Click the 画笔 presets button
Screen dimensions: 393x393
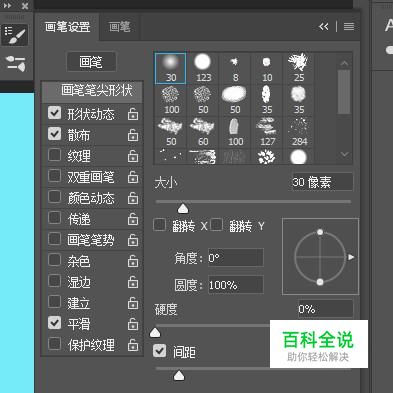pos(91,62)
